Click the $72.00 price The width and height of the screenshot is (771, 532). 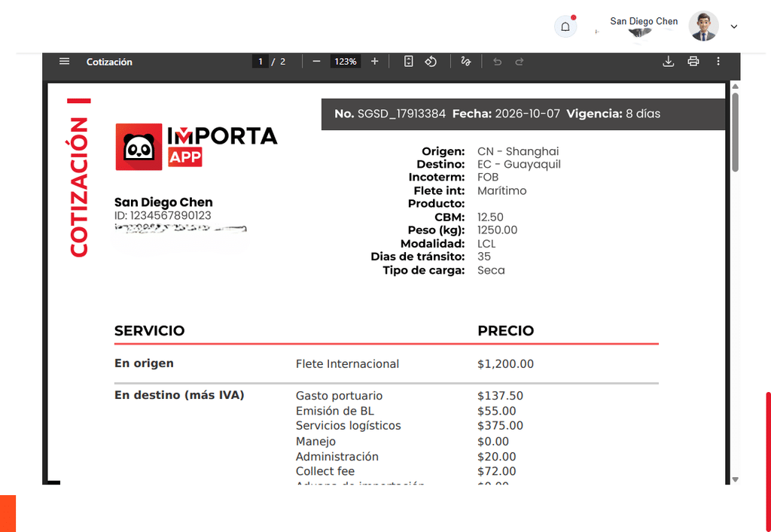[x=497, y=472]
